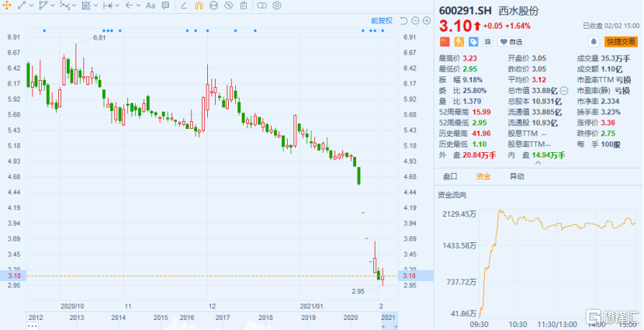
Task: Click the blue price tag icon
Action: click(x=473, y=41)
